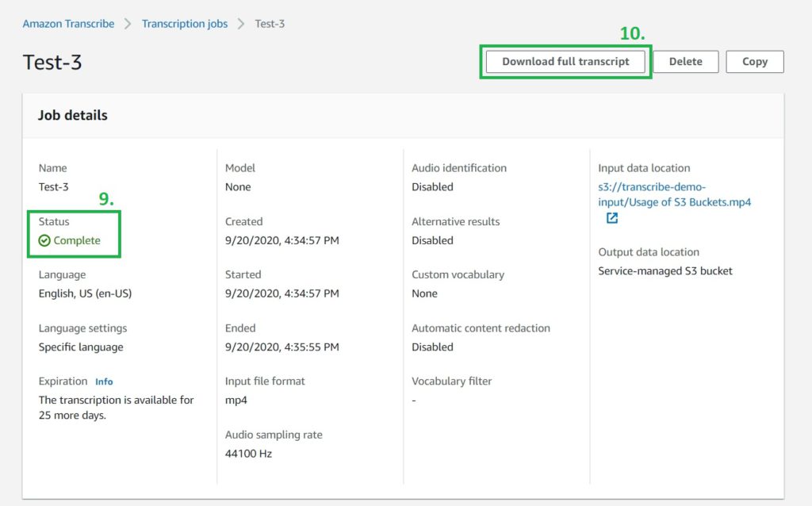This screenshot has height=506, width=812.
Task: Copy the Test-3 job
Action: click(x=755, y=62)
